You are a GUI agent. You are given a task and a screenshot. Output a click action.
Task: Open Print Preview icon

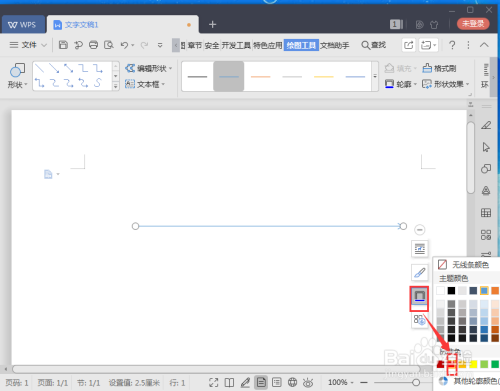(109, 45)
